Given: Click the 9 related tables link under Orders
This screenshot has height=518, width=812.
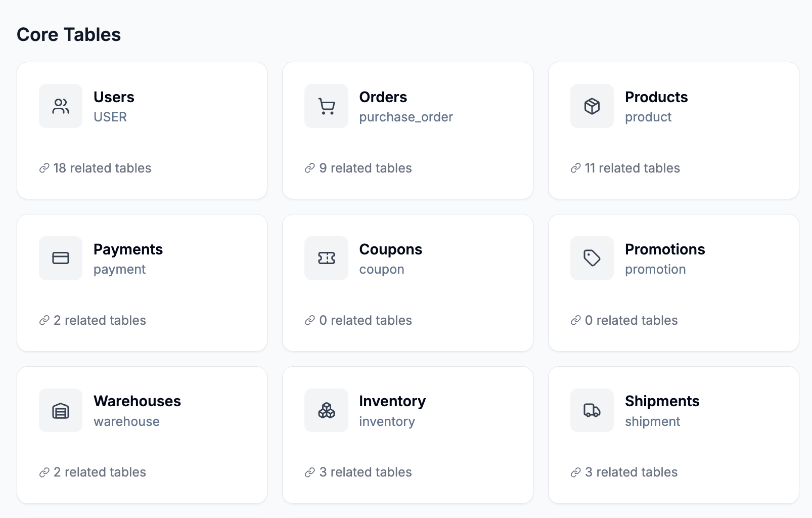Looking at the screenshot, I should pos(365,167).
